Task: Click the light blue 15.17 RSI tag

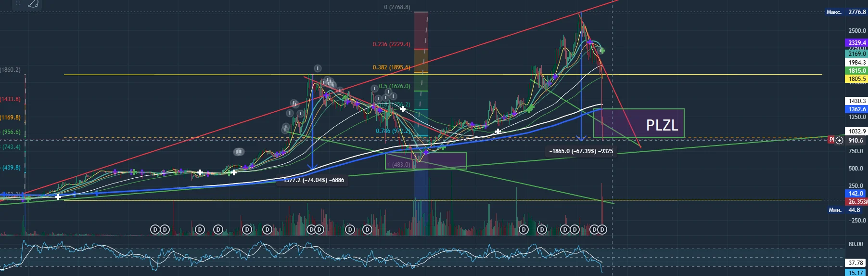Action: (x=856, y=273)
